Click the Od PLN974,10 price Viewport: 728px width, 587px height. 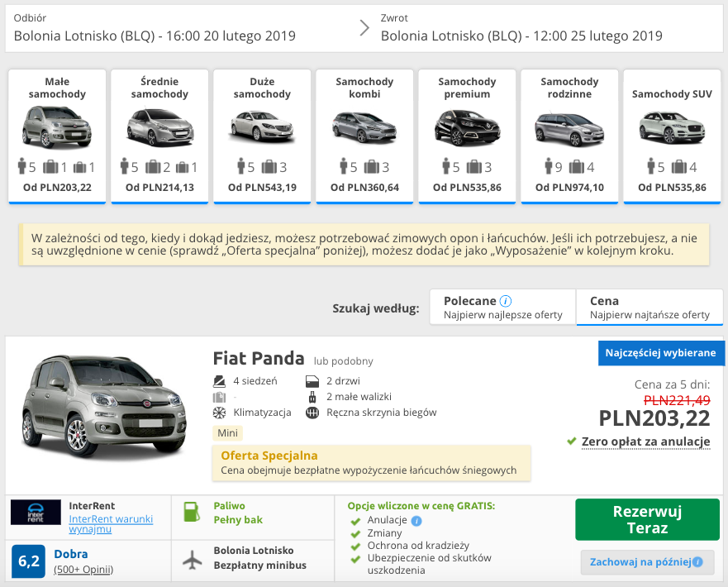coord(569,188)
